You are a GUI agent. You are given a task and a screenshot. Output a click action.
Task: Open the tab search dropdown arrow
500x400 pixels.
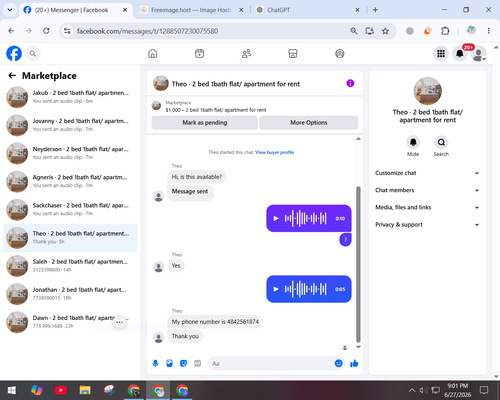(10, 10)
